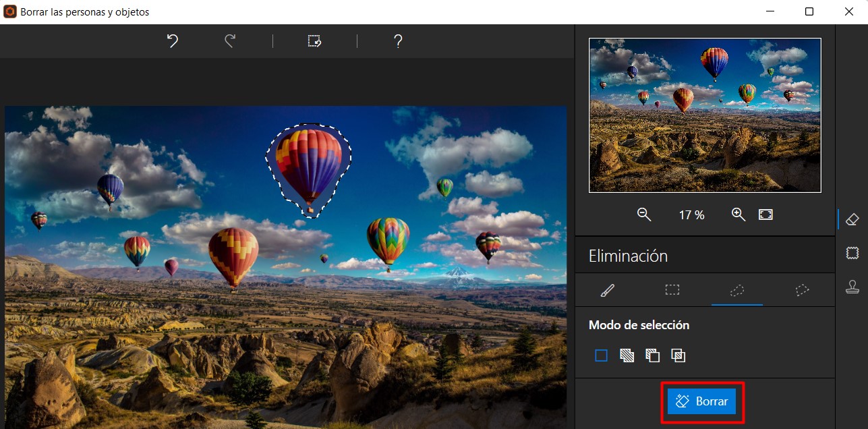Close the Borrar las personas window

click(x=849, y=11)
